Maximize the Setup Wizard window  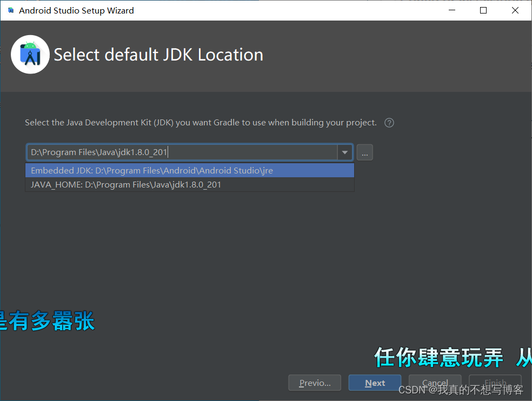pos(483,10)
